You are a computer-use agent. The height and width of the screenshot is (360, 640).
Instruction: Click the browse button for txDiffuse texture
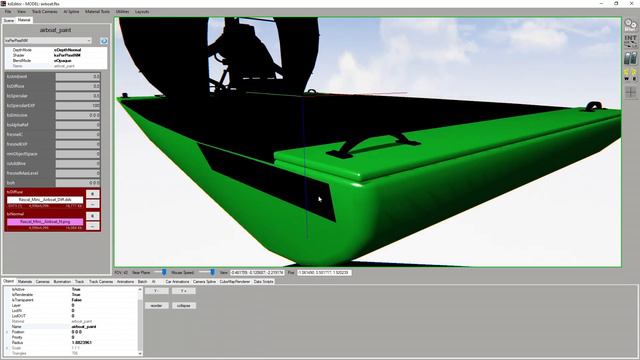[93, 194]
